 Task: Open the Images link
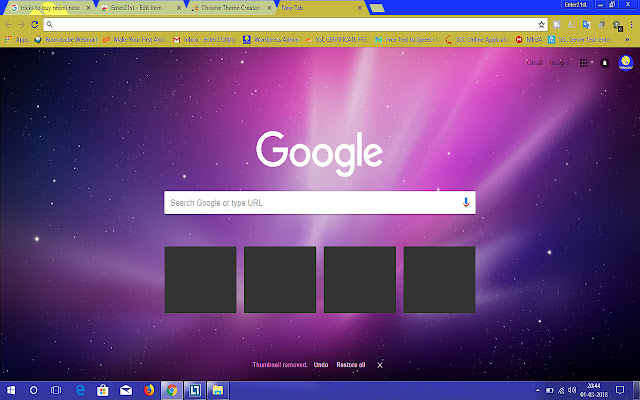[x=559, y=62]
